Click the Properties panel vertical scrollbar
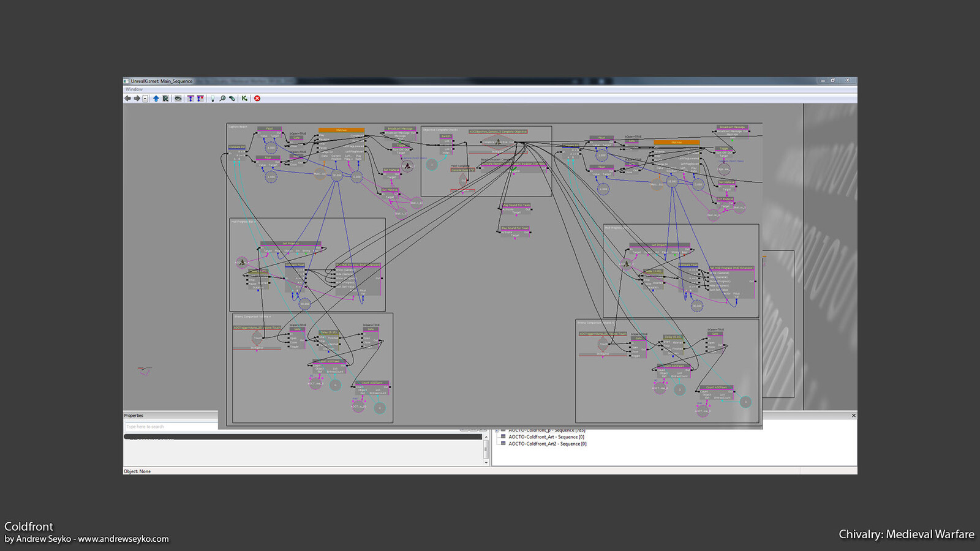 486,450
